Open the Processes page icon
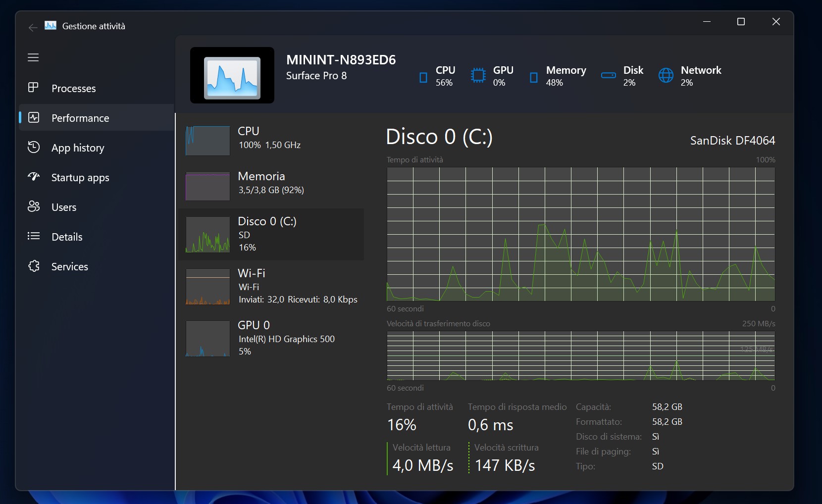This screenshot has width=822, height=504. 33,88
